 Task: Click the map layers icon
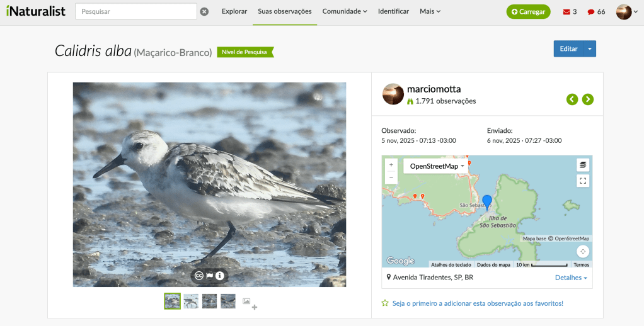pyautogui.click(x=583, y=165)
